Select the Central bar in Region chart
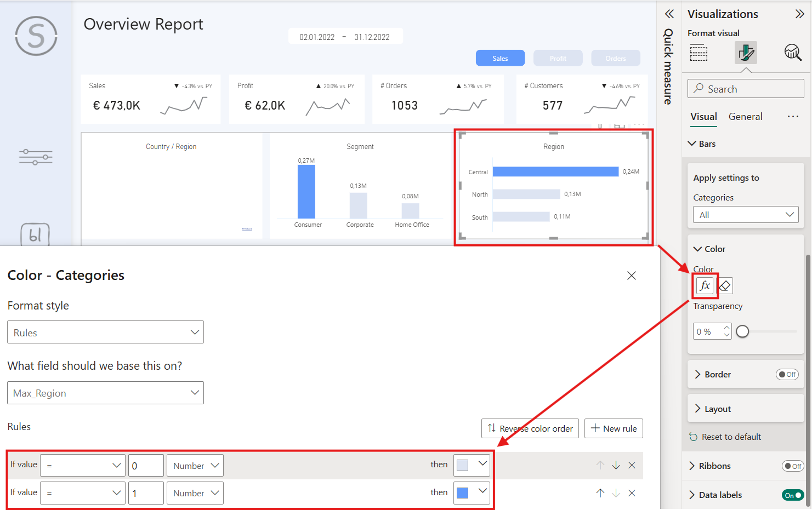 pyautogui.click(x=555, y=171)
